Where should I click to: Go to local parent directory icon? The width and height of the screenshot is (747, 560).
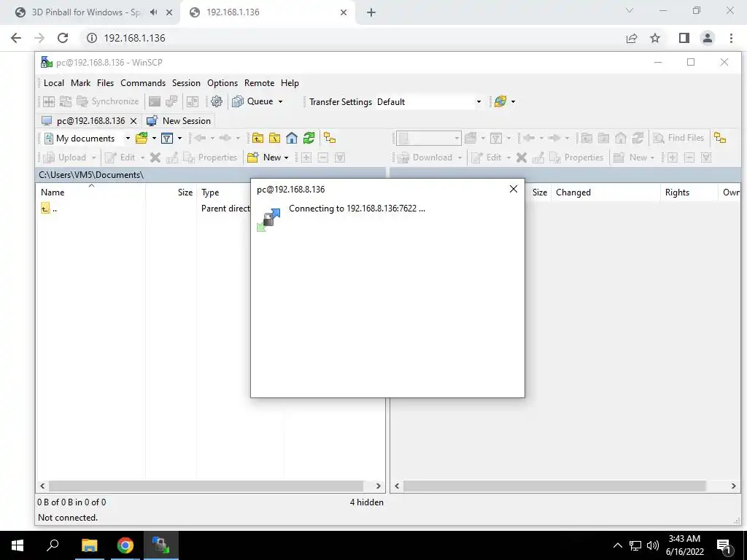[x=258, y=138]
